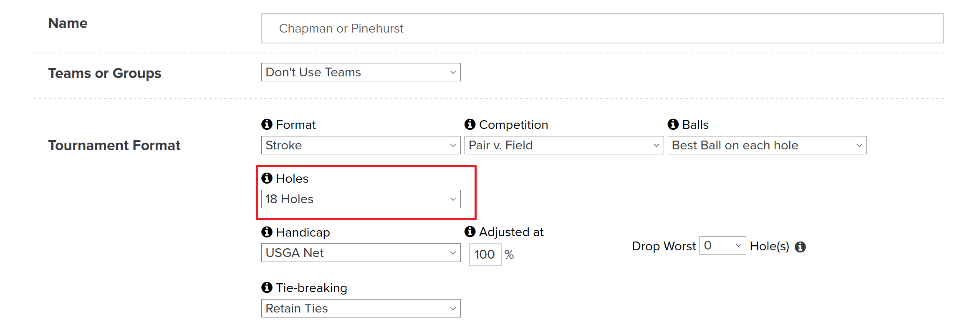Click the info icon after Hole(s) label
The image size is (980, 330).
[x=800, y=247]
